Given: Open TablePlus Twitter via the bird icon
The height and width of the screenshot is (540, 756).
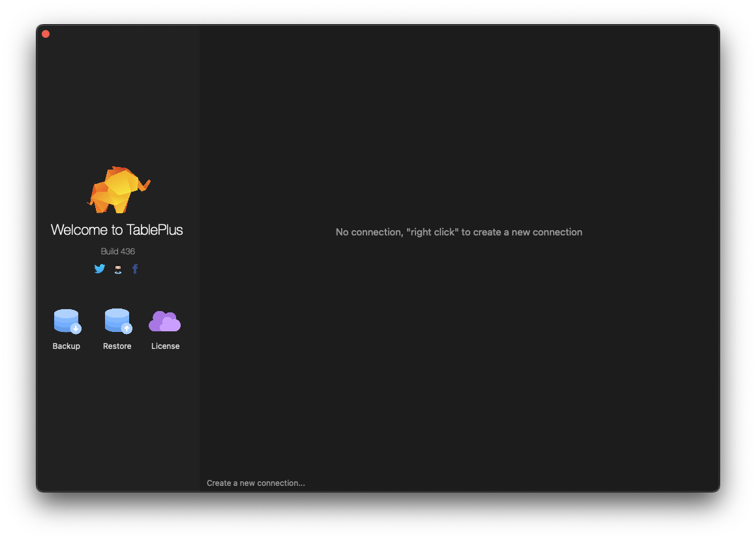Looking at the screenshot, I should [x=99, y=268].
